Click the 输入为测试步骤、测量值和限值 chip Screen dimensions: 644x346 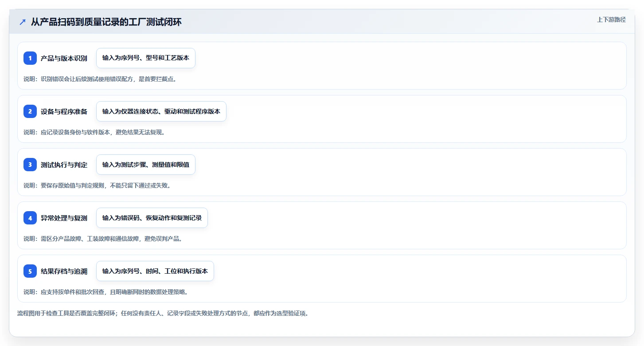(146, 165)
